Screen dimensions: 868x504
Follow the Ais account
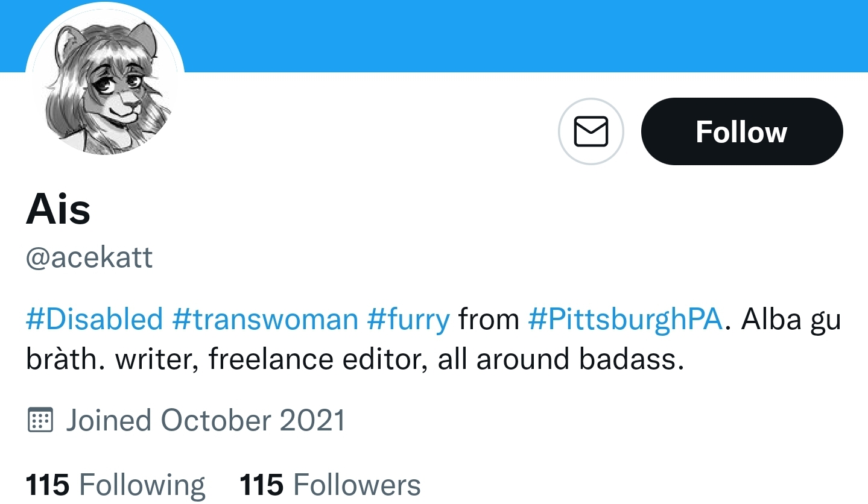click(741, 131)
